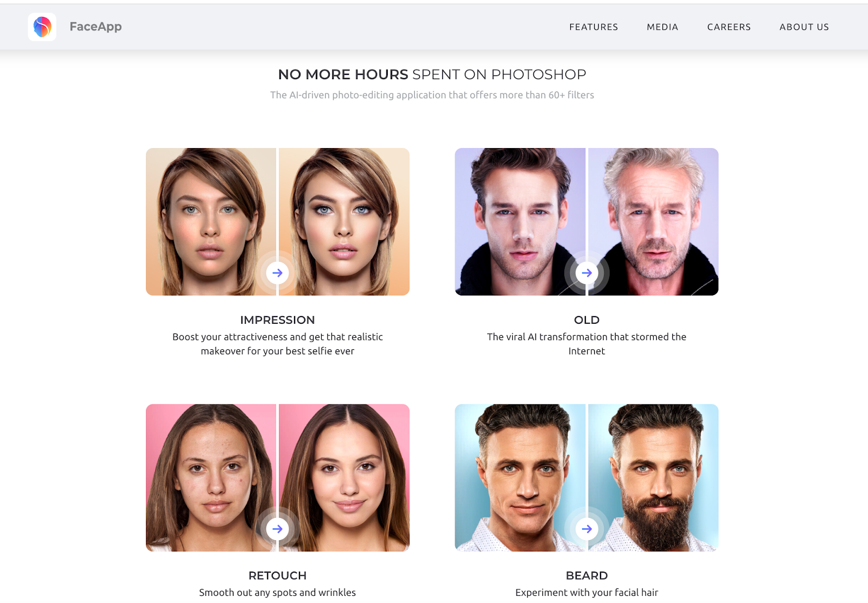Image resolution: width=868 pixels, height=603 pixels.
Task: Click the BEARD filter heading
Action: (x=586, y=575)
